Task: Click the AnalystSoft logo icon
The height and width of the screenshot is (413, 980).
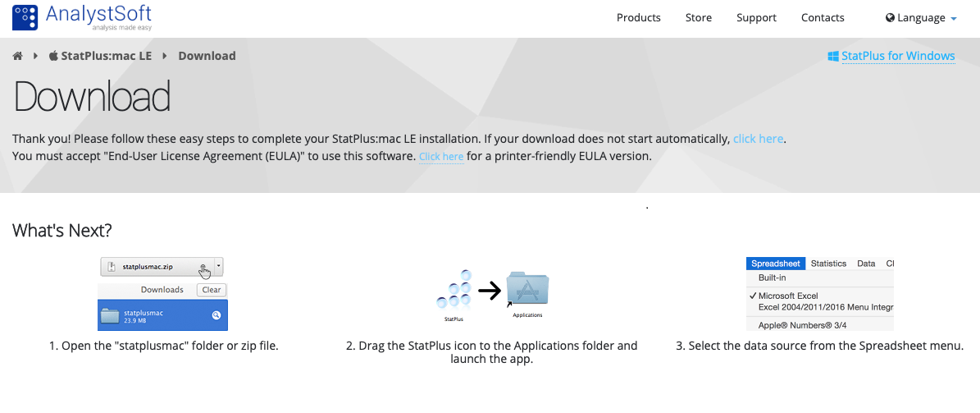Action: tap(25, 17)
